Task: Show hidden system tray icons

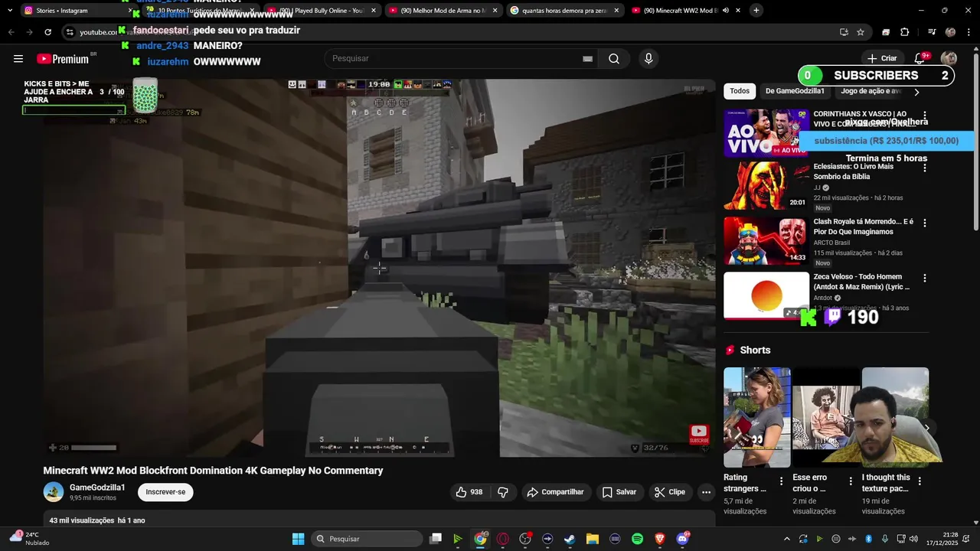Action: [x=786, y=539]
